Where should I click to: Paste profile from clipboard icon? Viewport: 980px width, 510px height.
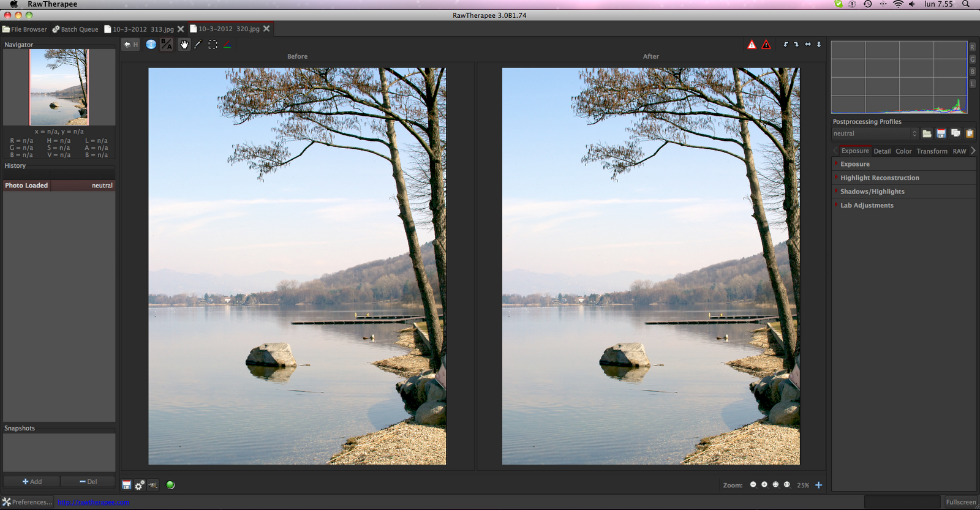[970, 133]
